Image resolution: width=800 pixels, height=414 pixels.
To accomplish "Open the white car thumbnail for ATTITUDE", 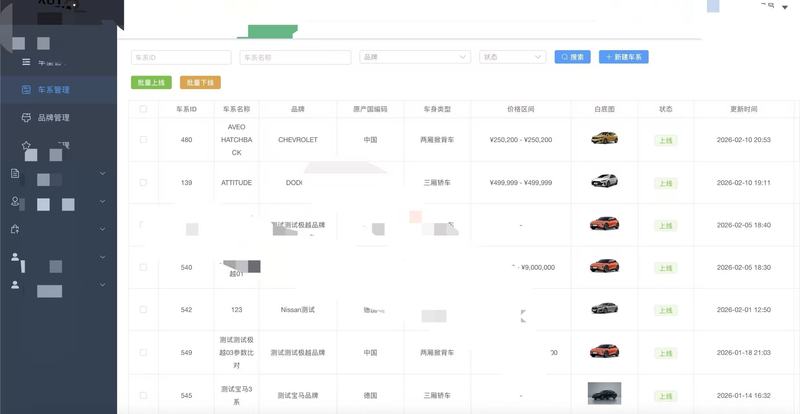I will 604,182.
